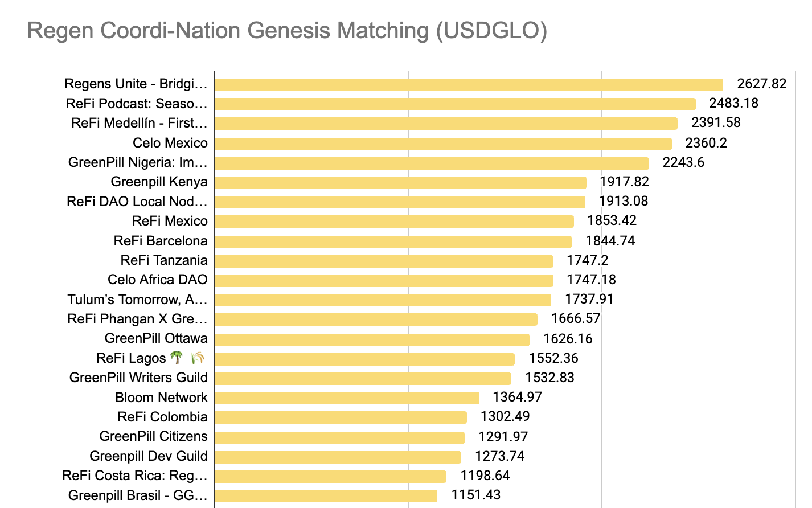Click the ReFi Barcelona label
The width and height of the screenshot is (812, 508).
point(161,241)
